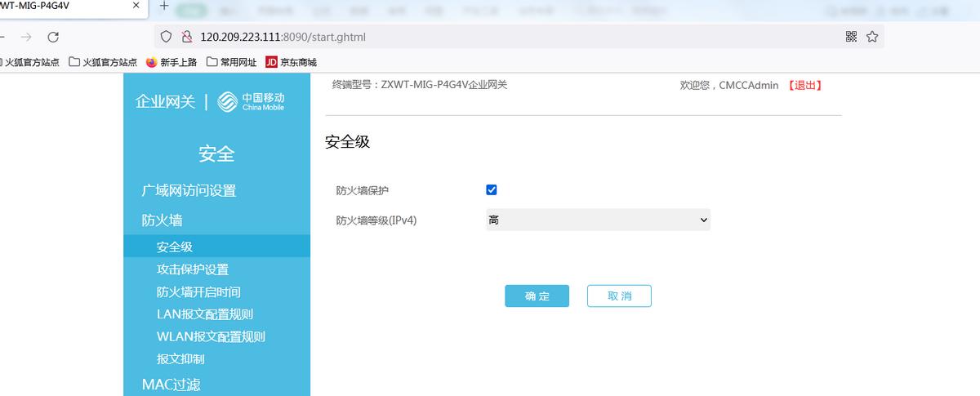The image size is (980, 396).
Task: Open the 京东商城 JD bookmark
Action: [x=292, y=62]
